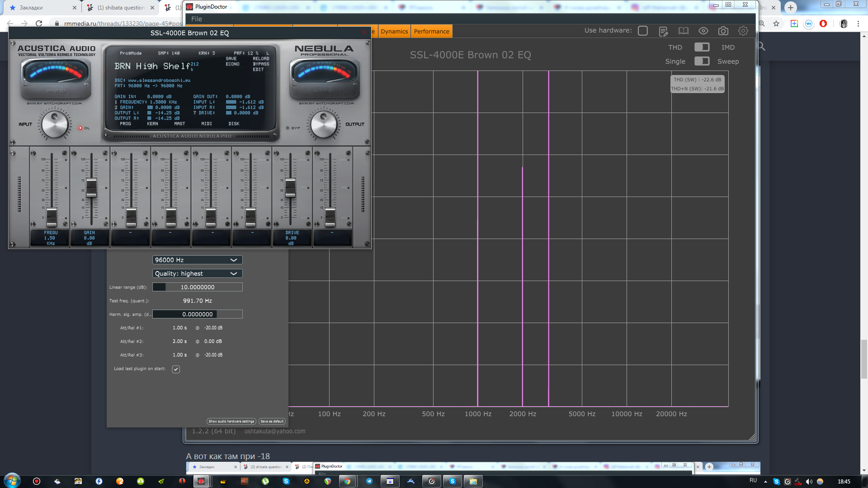Open the Windows Start button
The height and width of the screenshot is (488, 868).
point(12,481)
